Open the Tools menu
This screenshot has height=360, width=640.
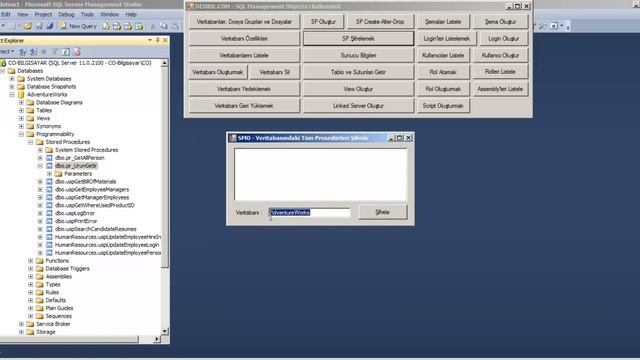[x=87, y=14]
